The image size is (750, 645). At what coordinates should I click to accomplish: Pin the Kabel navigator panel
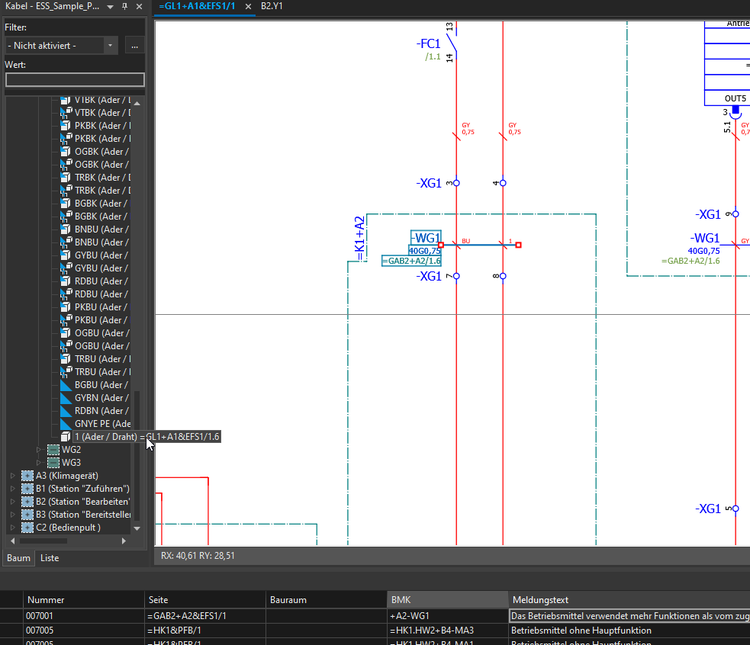tap(124, 7)
